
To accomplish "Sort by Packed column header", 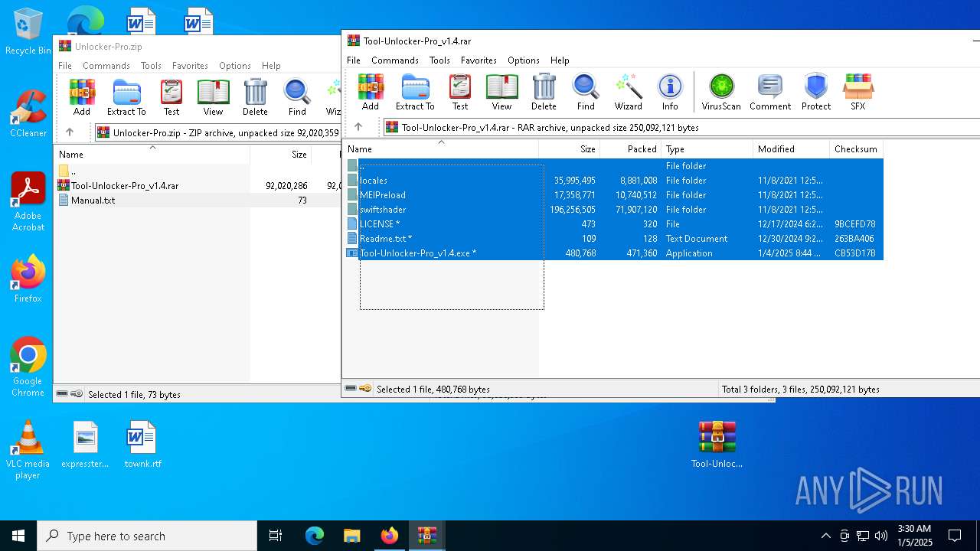I will click(630, 148).
